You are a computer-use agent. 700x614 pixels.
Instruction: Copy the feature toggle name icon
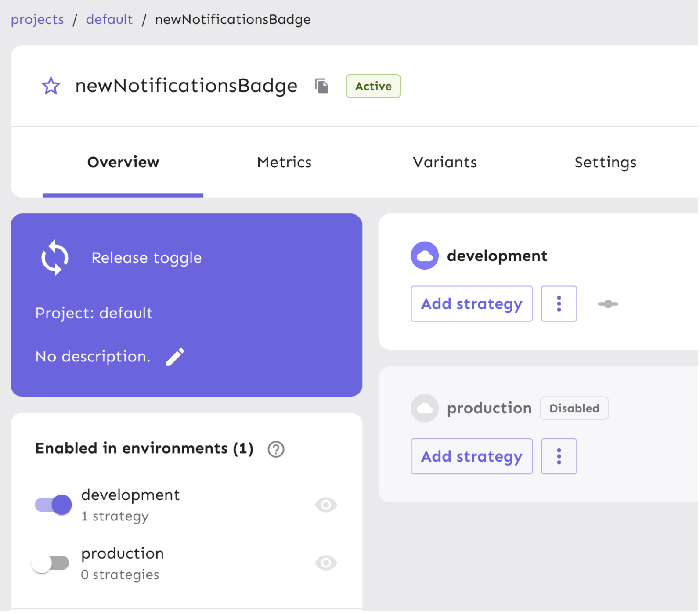coord(322,86)
